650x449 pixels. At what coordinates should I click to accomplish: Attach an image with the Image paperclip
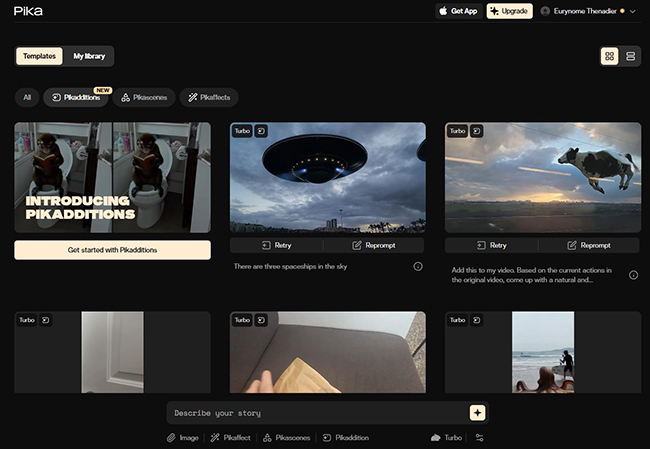tap(182, 438)
